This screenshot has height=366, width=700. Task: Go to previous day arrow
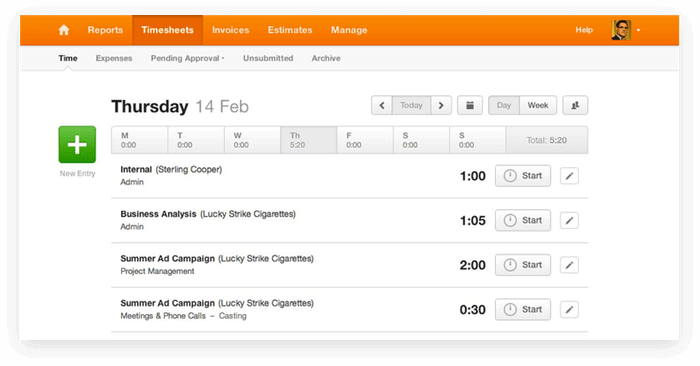tap(382, 105)
